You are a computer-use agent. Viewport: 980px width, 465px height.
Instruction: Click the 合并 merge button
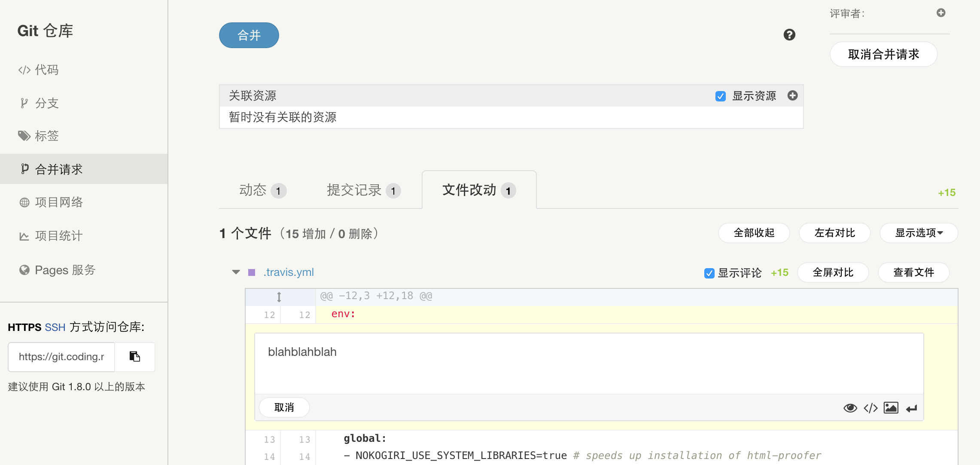(x=249, y=35)
